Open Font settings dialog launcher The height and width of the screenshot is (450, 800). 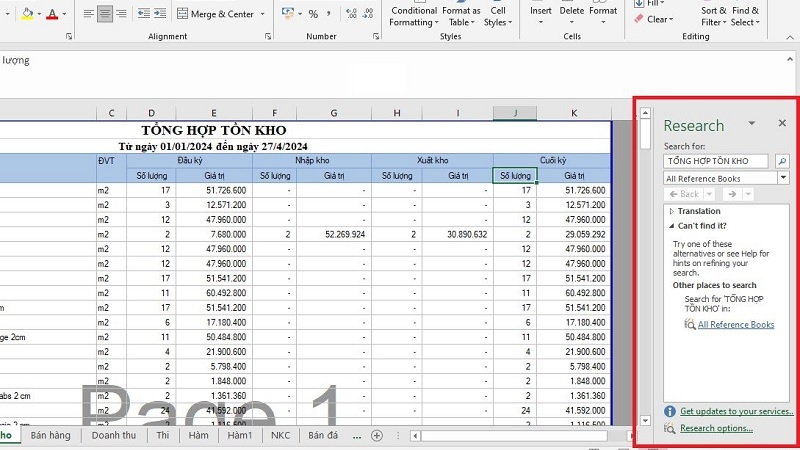tap(69, 36)
